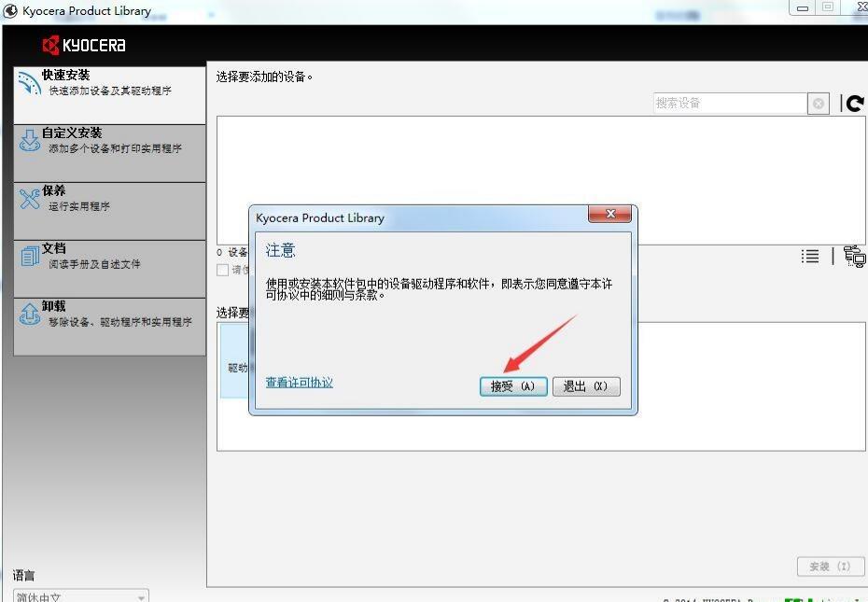Clear the device search field
Viewport: 868px width, 602px height.
pos(818,103)
